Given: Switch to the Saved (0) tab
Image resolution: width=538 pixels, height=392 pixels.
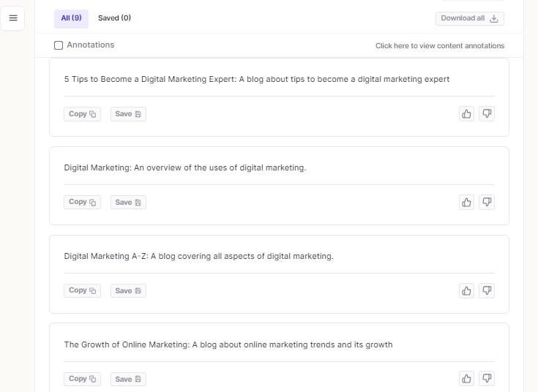Looking at the screenshot, I should (x=114, y=18).
